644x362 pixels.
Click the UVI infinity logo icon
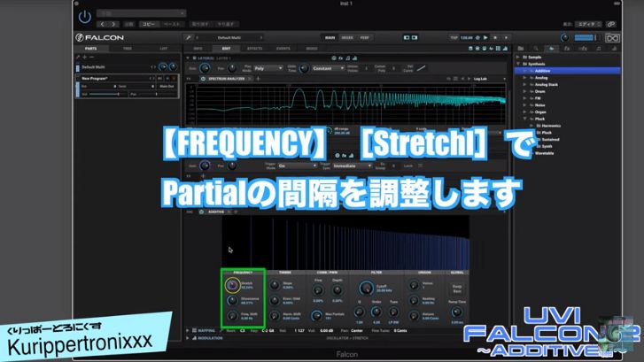coord(612,38)
